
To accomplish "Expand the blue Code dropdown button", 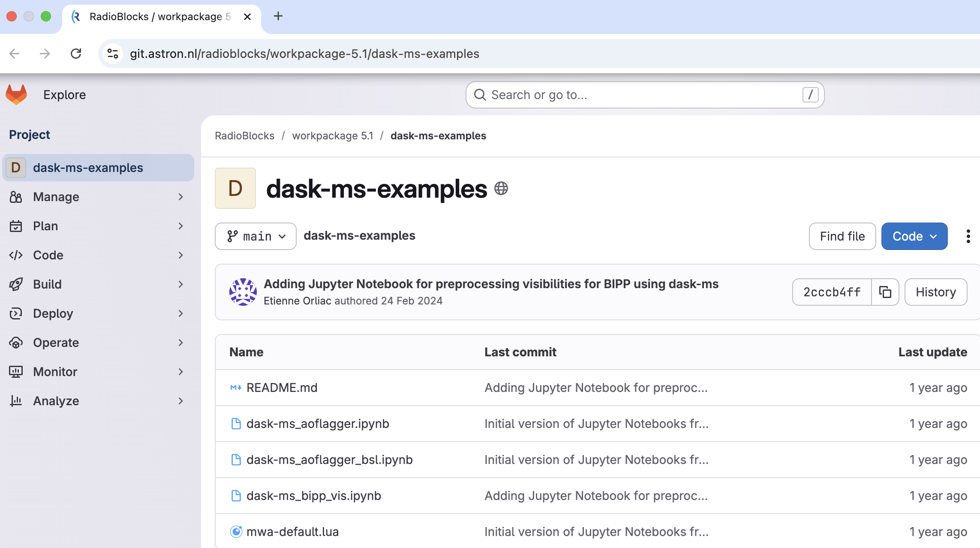I will pos(914,236).
